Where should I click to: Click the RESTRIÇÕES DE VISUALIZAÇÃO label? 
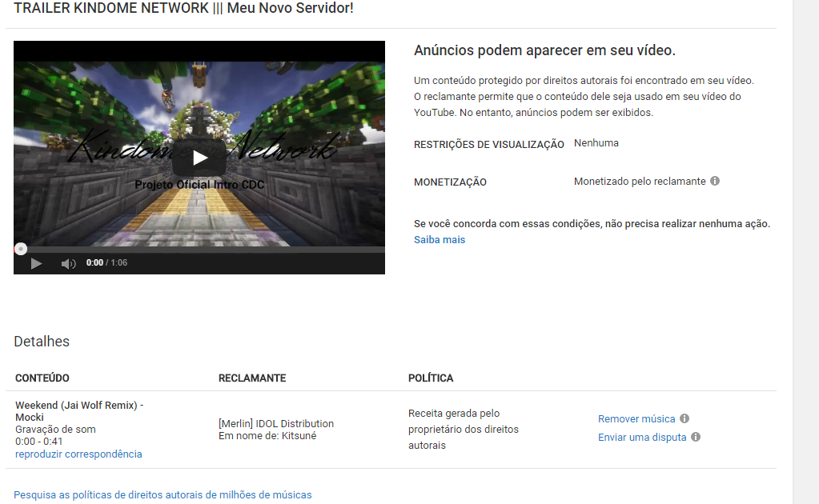pyautogui.click(x=489, y=145)
